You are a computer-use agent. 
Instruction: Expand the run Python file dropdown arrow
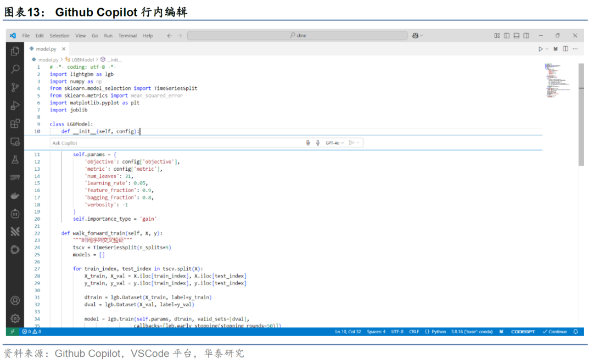[x=547, y=49]
